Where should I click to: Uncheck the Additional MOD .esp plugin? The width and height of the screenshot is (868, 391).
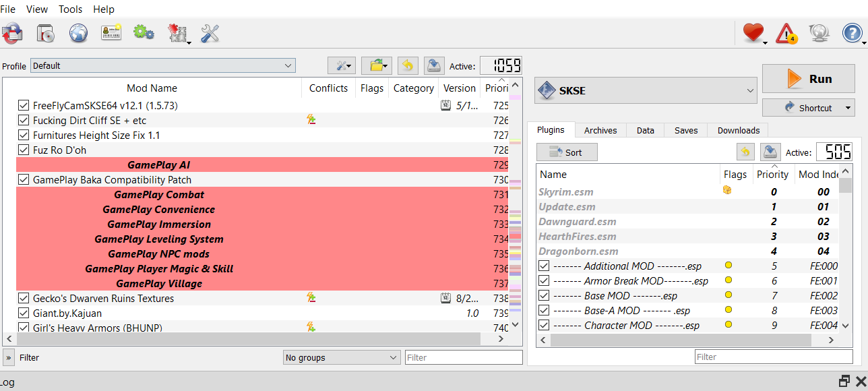[x=544, y=266]
